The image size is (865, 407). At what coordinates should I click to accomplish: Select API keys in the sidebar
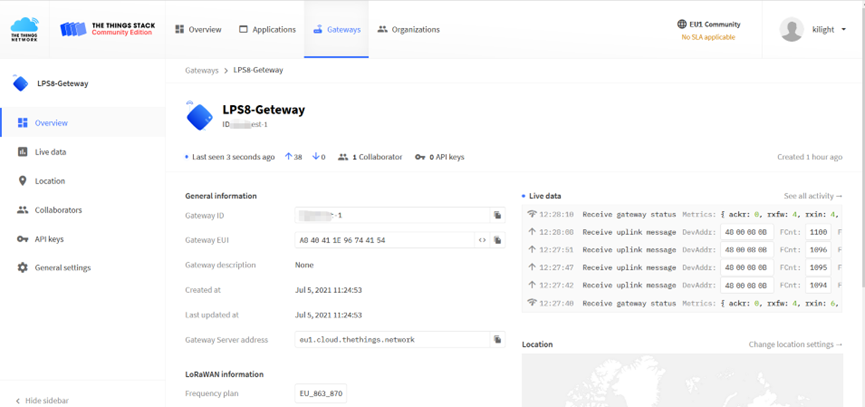83,239
